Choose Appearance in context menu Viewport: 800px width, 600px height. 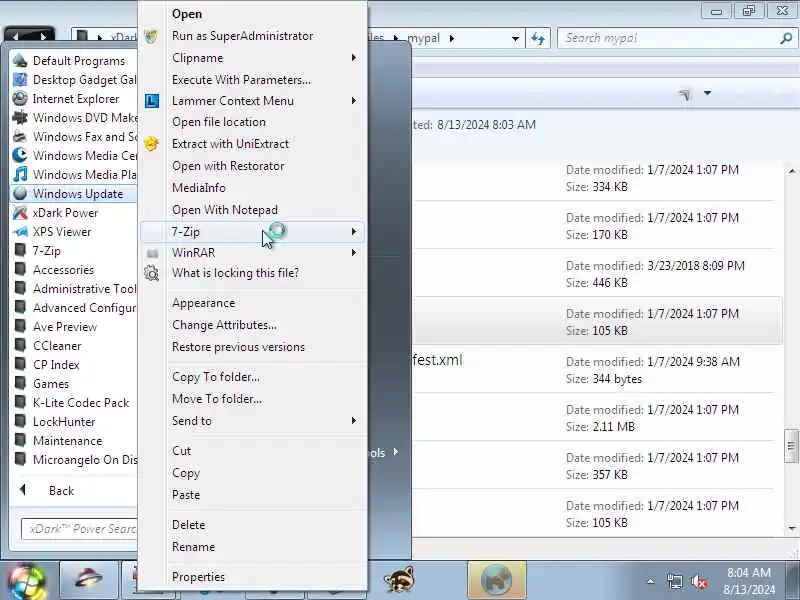[x=253, y=303]
